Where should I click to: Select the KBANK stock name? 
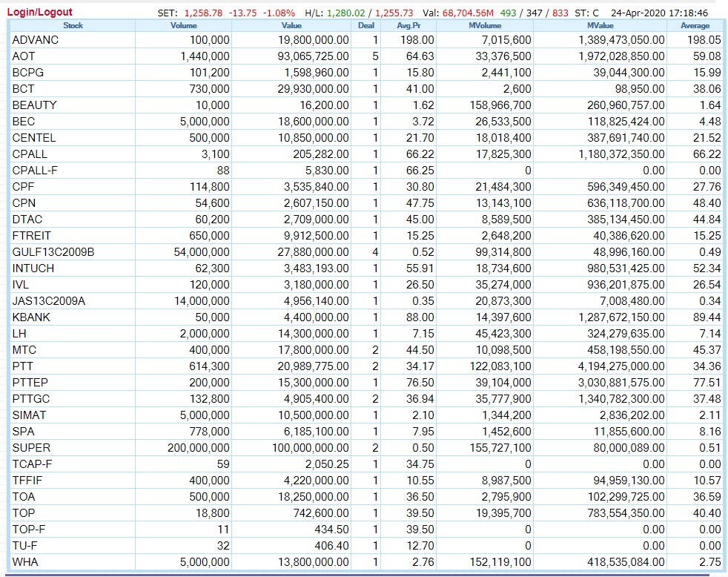tap(31, 317)
